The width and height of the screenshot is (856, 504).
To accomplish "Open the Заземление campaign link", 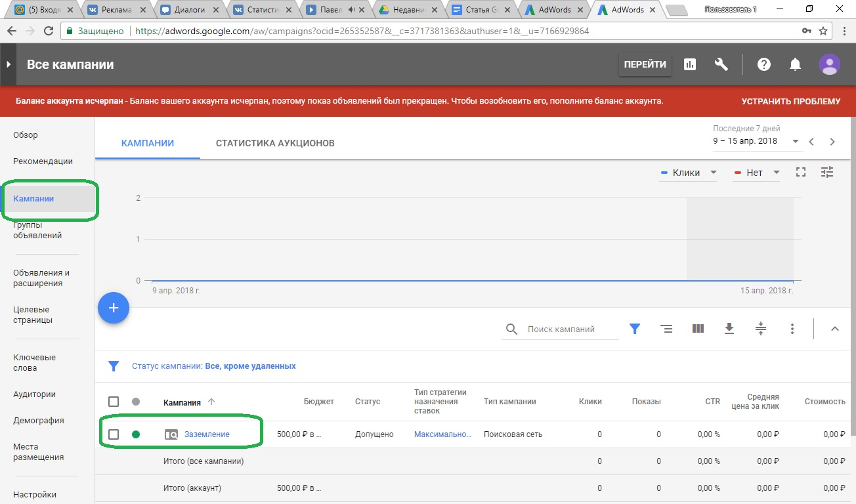I will click(207, 434).
